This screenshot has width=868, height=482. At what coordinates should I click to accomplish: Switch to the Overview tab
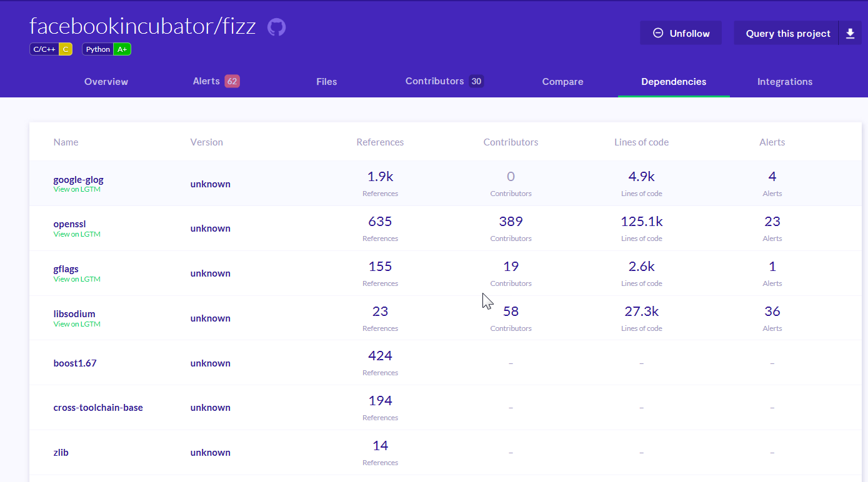[106, 82]
